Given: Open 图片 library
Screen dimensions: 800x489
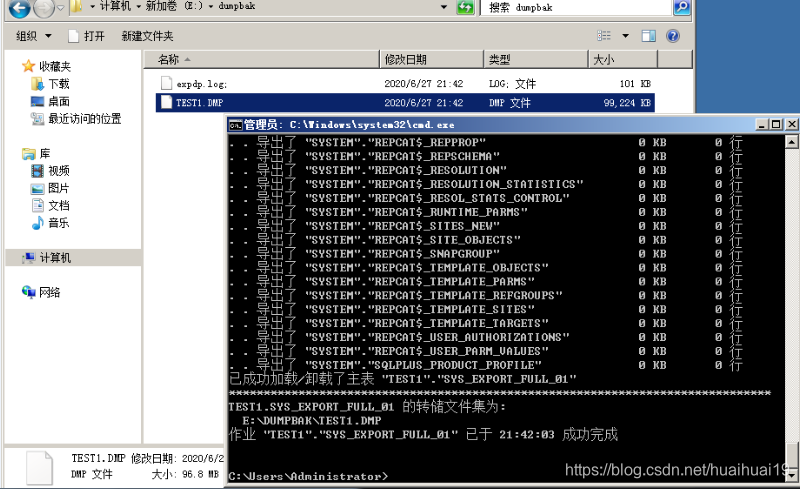Looking at the screenshot, I should pyautogui.click(x=50, y=188).
